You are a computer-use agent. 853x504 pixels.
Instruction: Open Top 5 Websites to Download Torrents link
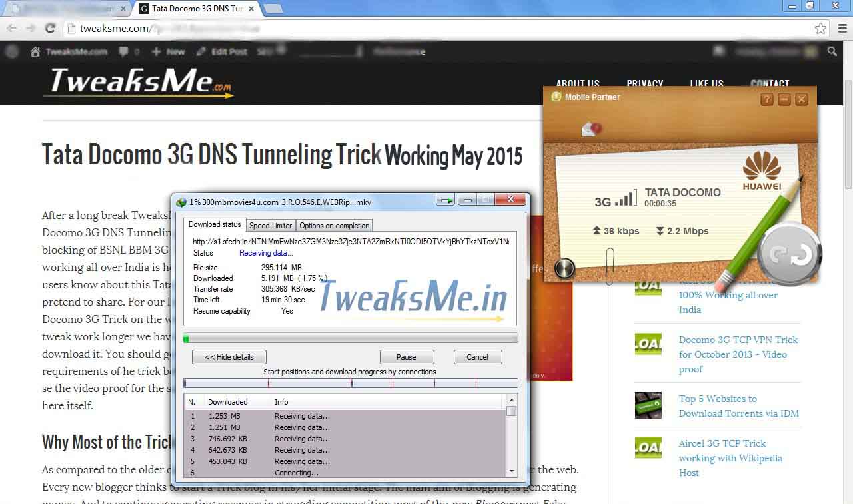point(739,406)
